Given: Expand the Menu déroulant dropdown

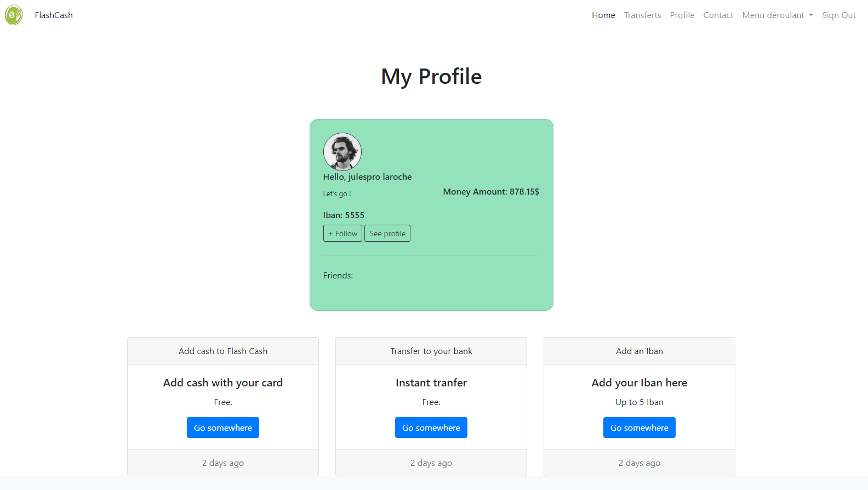Looking at the screenshot, I should [777, 15].
